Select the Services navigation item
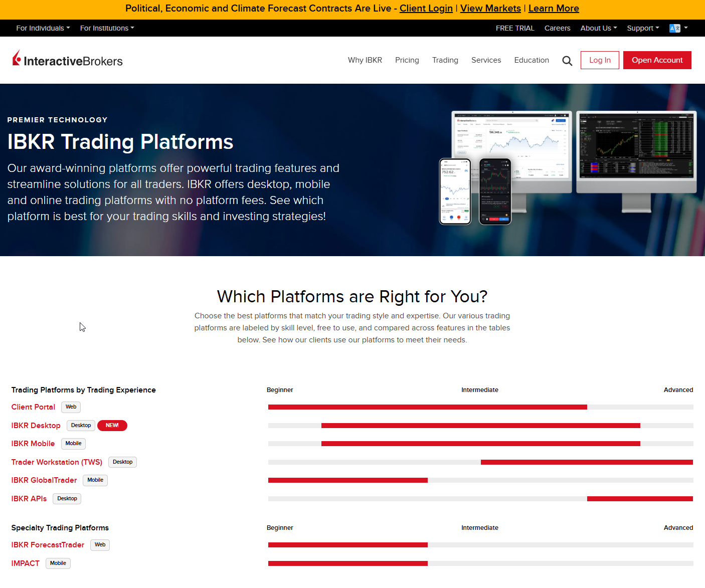The width and height of the screenshot is (705, 588). pyautogui.click(x=486, y=60)
